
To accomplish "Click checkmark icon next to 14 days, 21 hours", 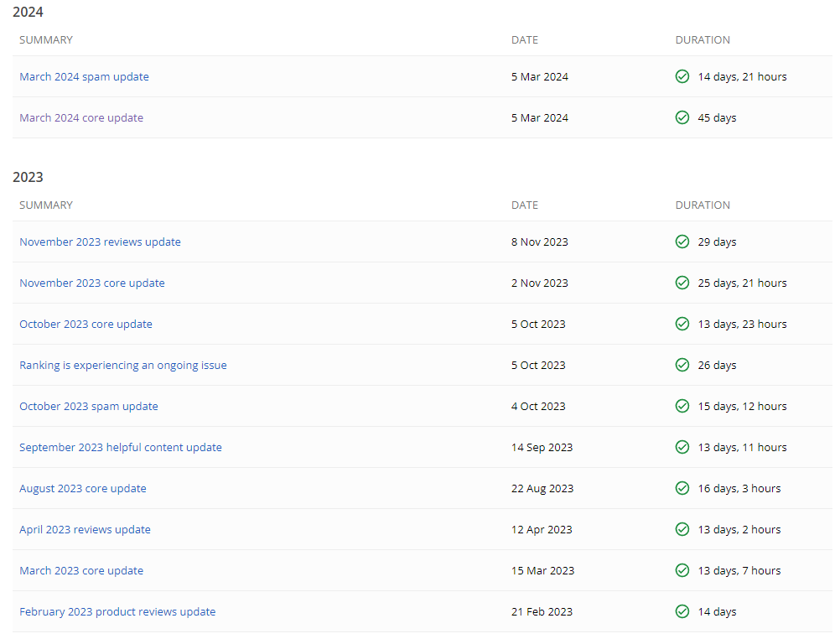I will pos(682,76).
